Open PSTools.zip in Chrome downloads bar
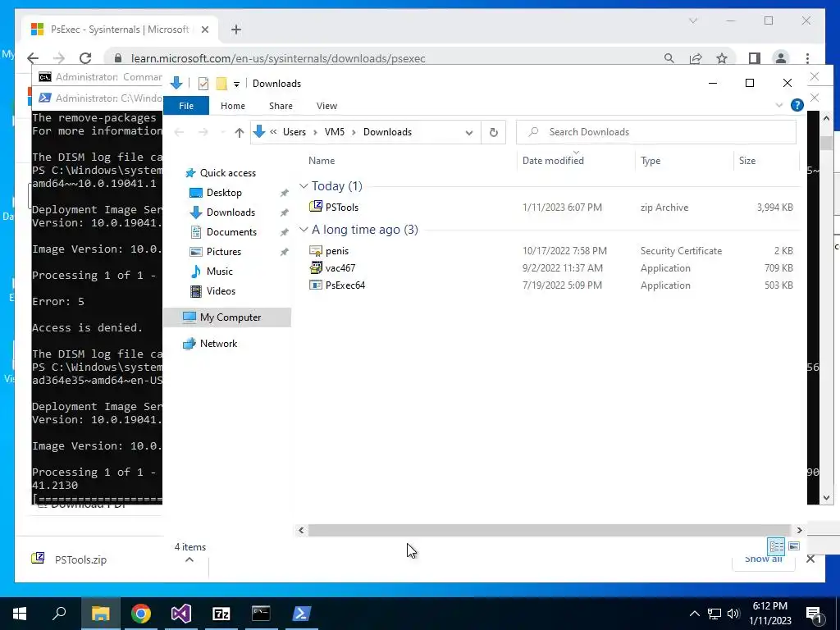The width and height of the screenshot is (840, 630). point(81,559)
